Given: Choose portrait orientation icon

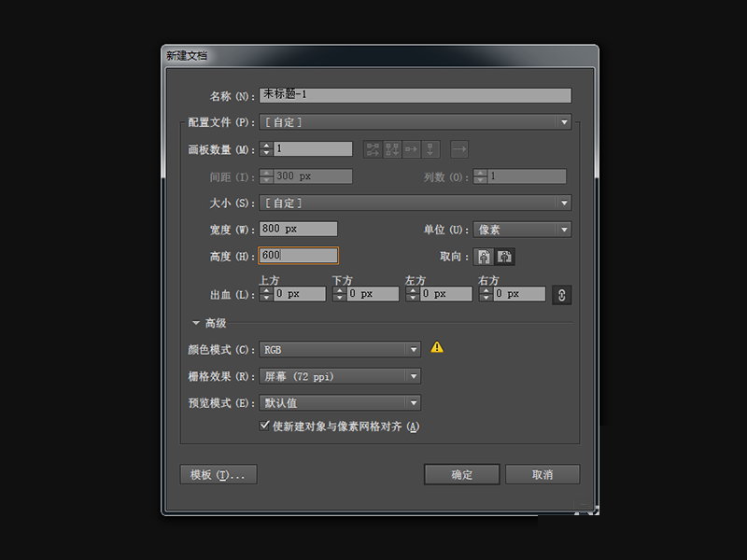Looking at the screenshot, I should tap(484, 257).
